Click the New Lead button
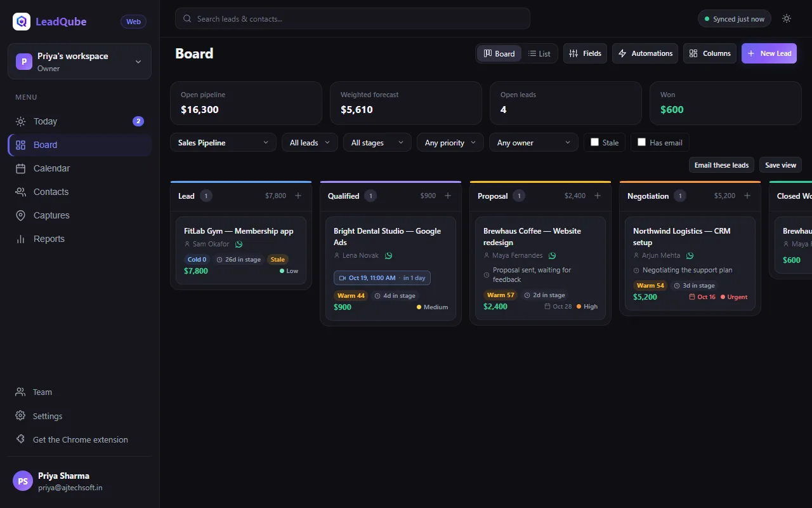This screenshot has height=508, width=812. (769, 53)
